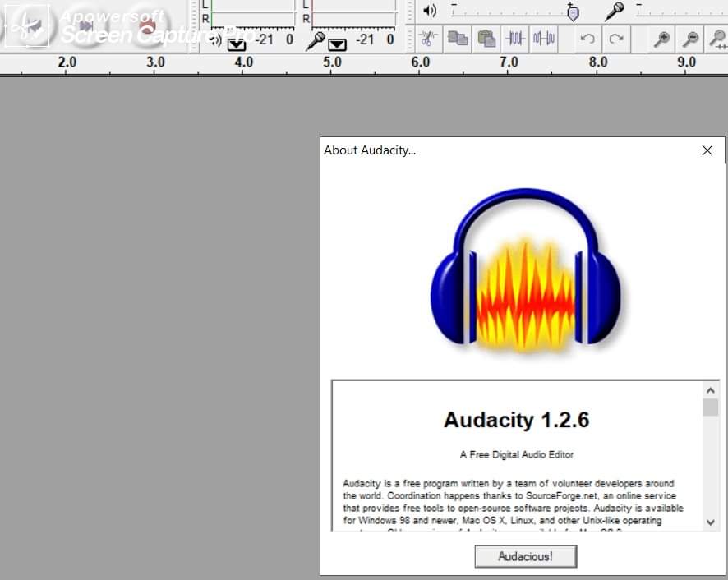This screenshot has width=728, height=580.
Task: Click the input volume microphone icon in mixer
Action: 615,12
